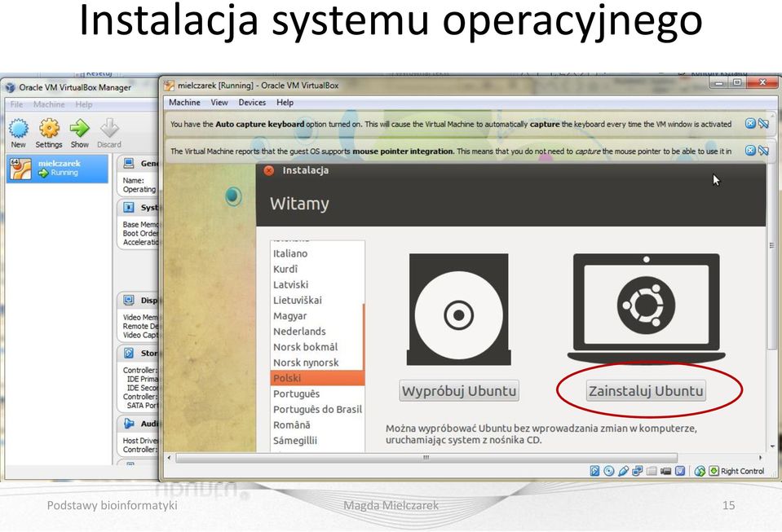Open the Machine menu in the VM window

(x=184, y=102)
